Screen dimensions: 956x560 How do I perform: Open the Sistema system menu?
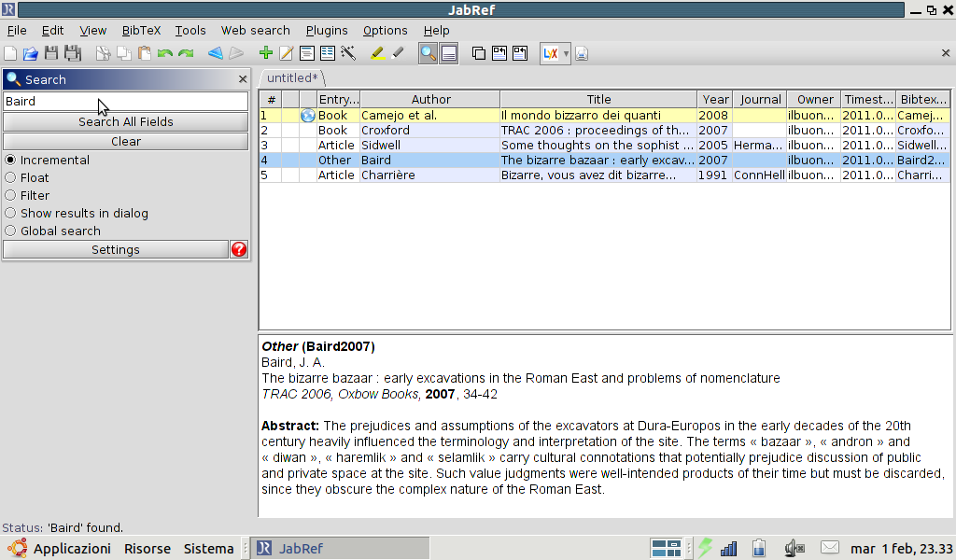[208, 549]
